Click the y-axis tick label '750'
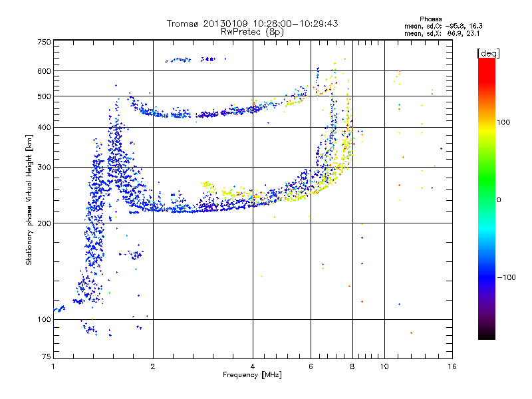Image resolution: width=532 pixels, height=399 pixels. 45,42
